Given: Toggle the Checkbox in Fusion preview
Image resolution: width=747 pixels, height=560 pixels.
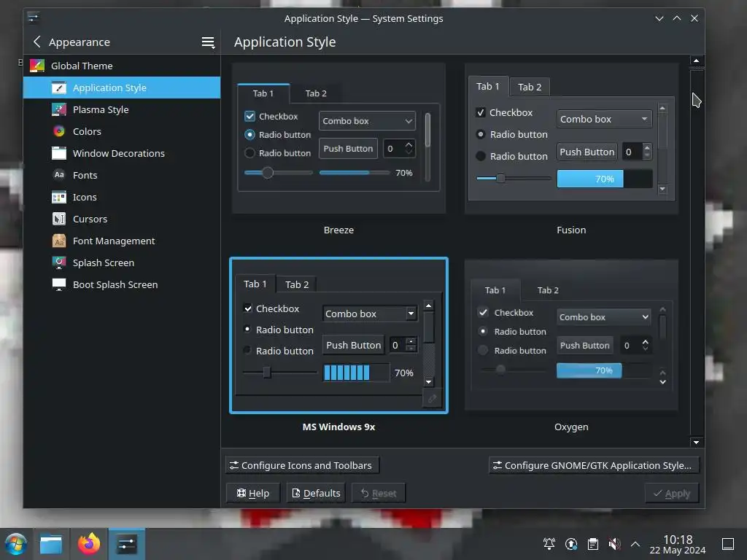Looking at the screenshot, I should tap(481, 112).
